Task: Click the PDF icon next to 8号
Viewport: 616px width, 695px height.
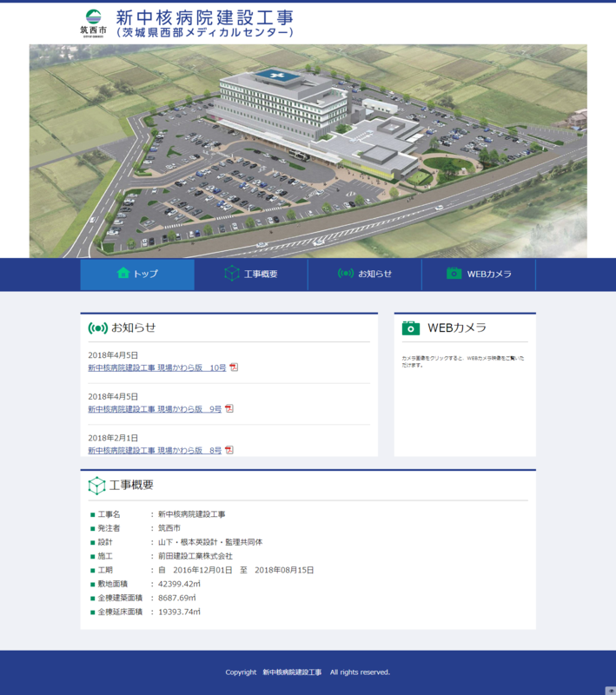Action: [229, 450]
